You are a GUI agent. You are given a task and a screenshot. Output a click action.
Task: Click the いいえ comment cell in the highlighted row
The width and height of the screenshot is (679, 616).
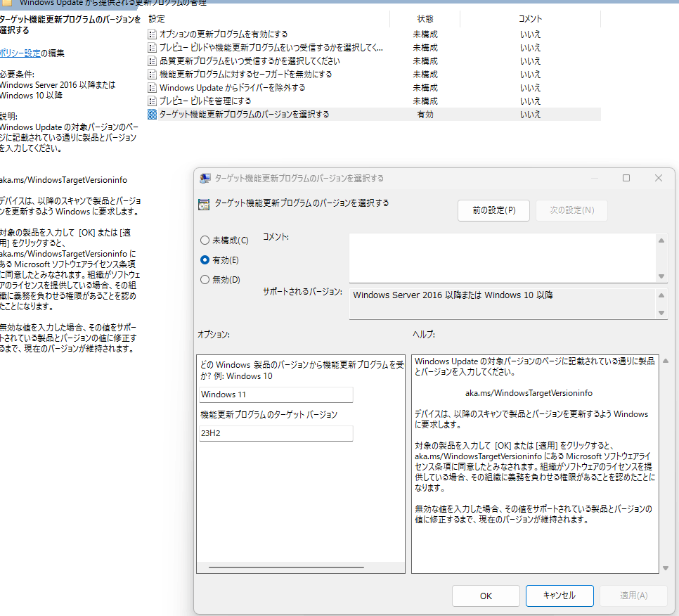pyautogui.click(x=531, y=115)
